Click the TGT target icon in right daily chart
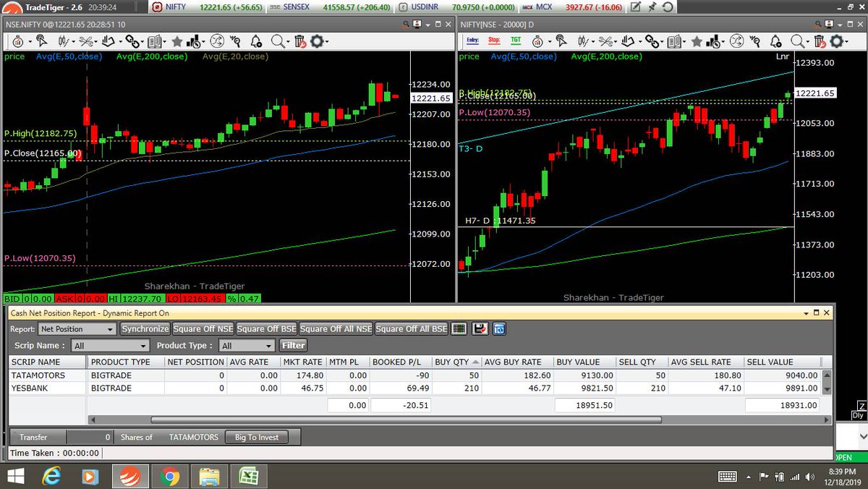The image size is (868, 489). [516, 40]
